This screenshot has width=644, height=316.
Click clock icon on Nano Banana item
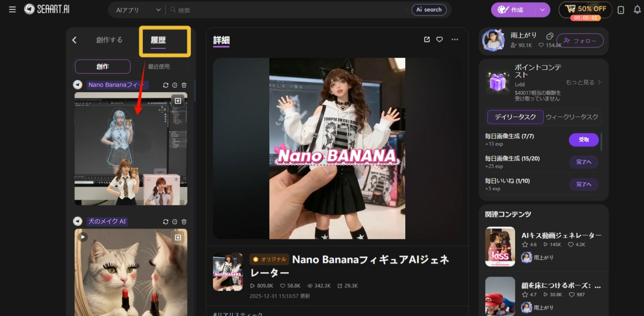[175, 85]
